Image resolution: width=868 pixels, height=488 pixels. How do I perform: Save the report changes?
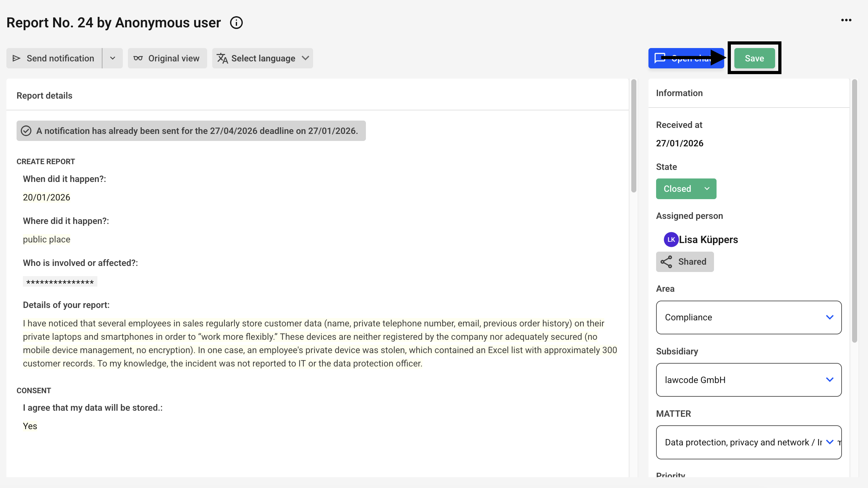click(x=754, y=58)
